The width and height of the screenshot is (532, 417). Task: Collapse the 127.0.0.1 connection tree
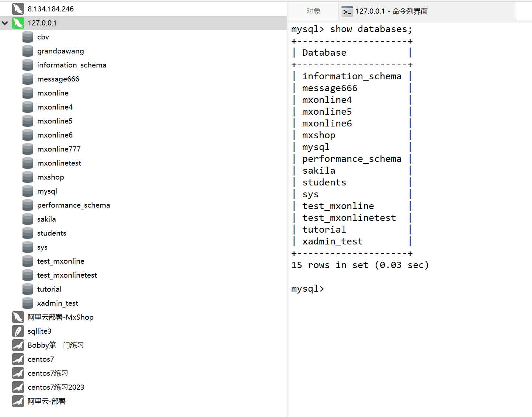(5, 23)
